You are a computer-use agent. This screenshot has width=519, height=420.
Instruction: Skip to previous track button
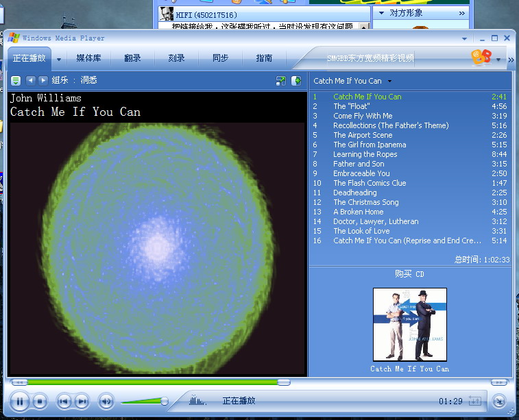pyautogui.click(x=64, y=402)
